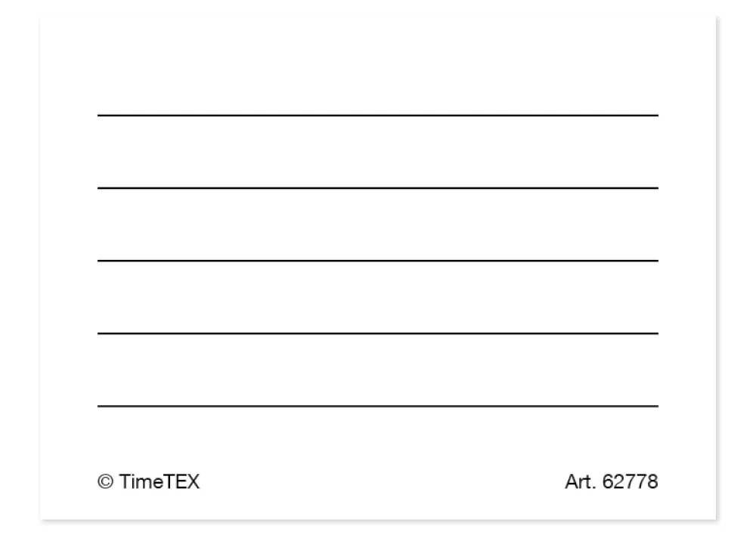Click the bottom ruled line
756x535 pixels.
[x=378, y=406]
